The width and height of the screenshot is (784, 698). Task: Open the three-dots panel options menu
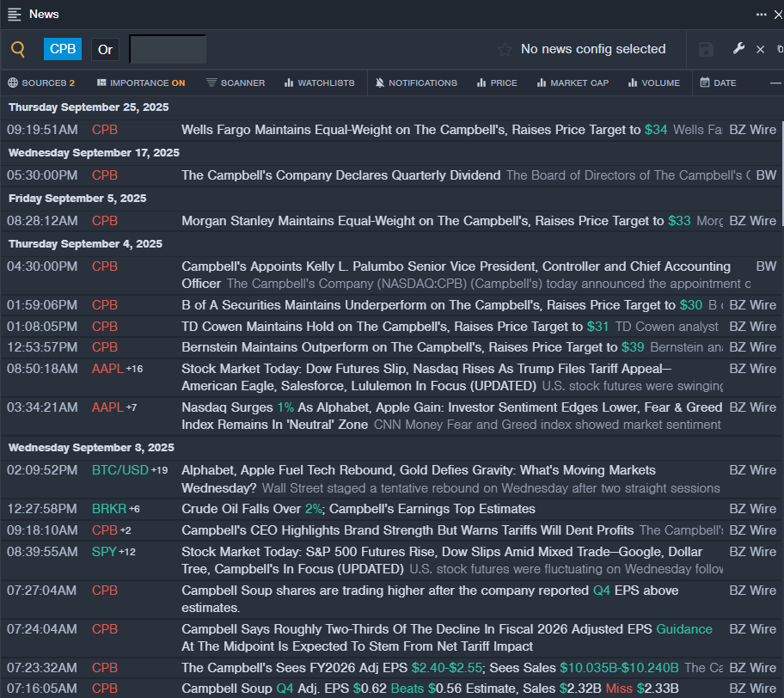pos(761,14)
